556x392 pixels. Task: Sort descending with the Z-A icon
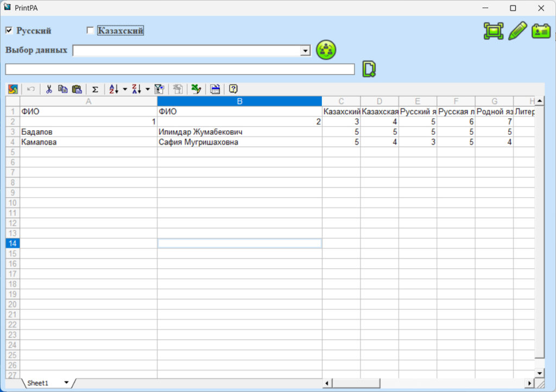136,89
